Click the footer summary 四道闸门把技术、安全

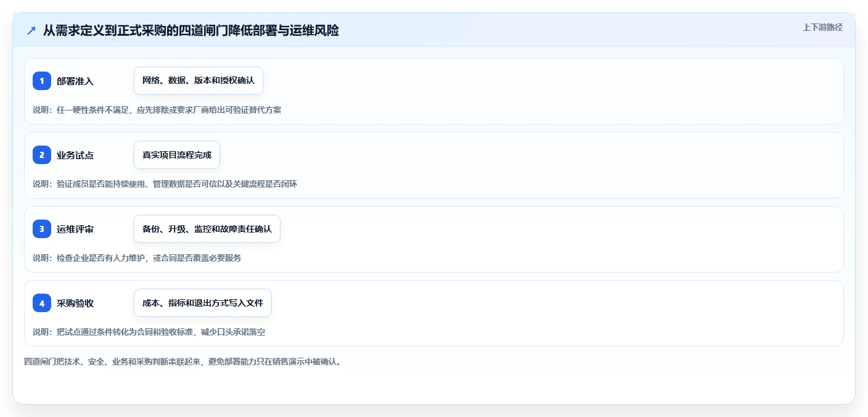click(x=182, y=361)
